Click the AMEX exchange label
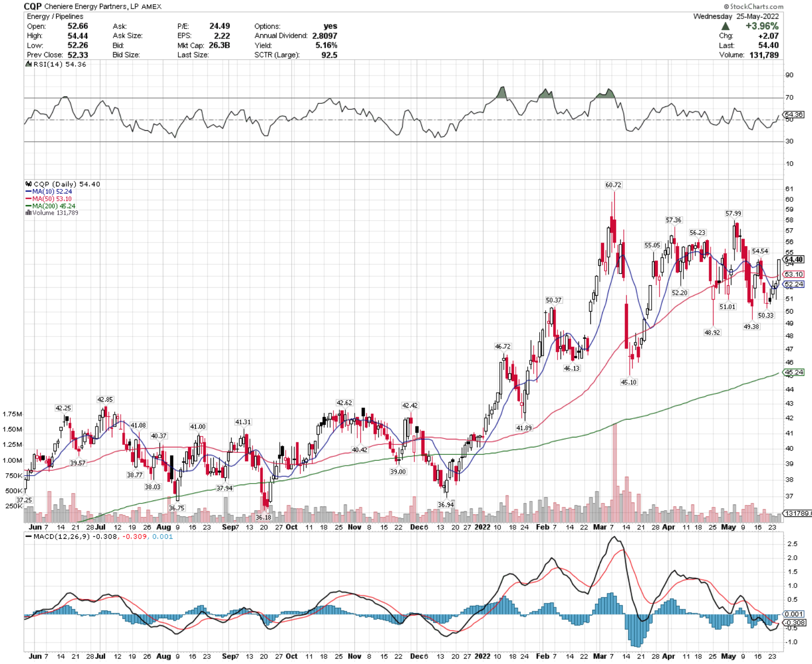The image size is (812, 664). (x=151, y=6)
